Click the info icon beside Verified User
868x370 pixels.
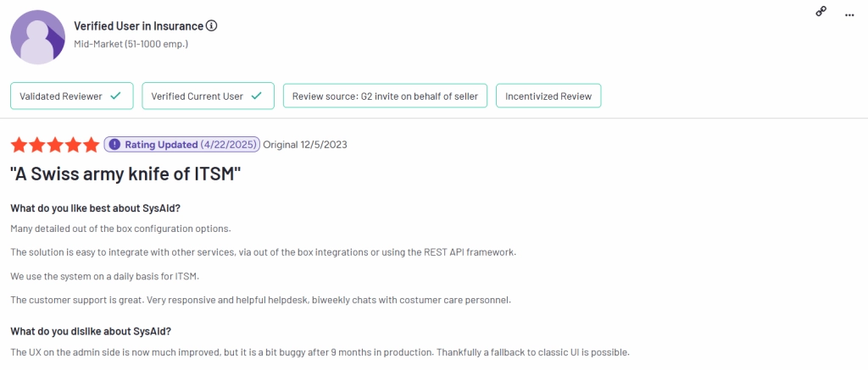click(211, 25)
